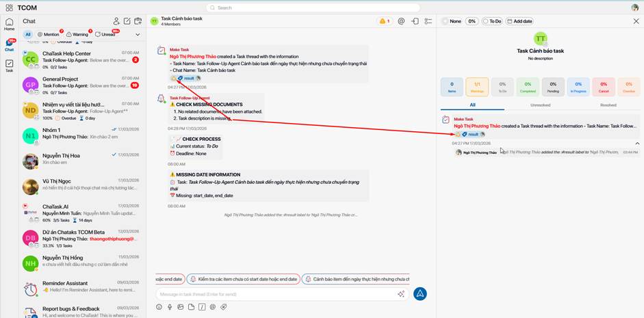Open General Project chat
Screen dimensions: 644x318
[83, 85]
